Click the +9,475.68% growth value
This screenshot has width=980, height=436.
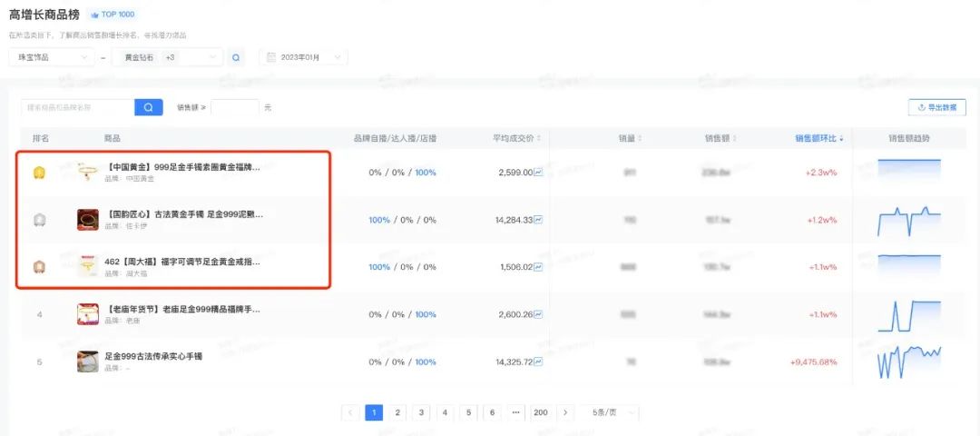(814, 362)
